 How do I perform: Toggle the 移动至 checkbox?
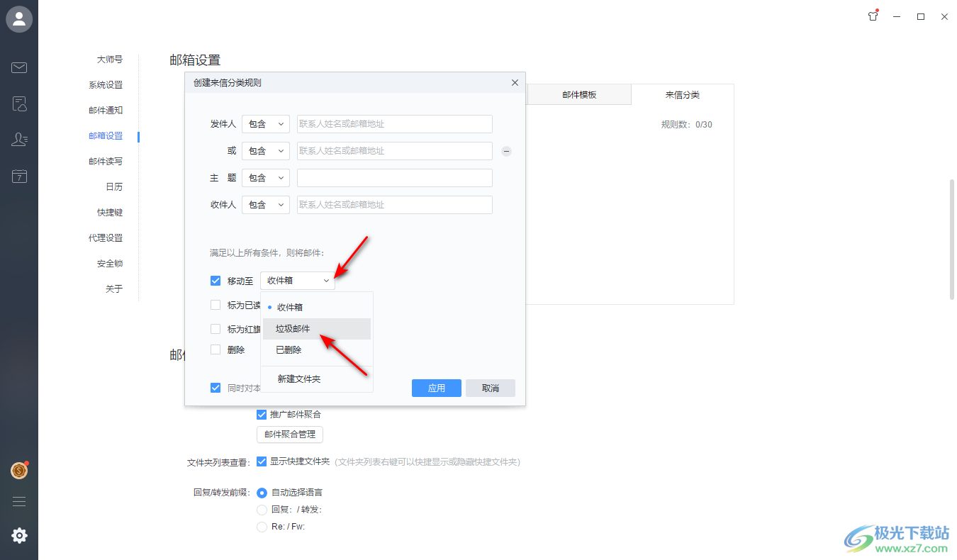pos(216,281)
